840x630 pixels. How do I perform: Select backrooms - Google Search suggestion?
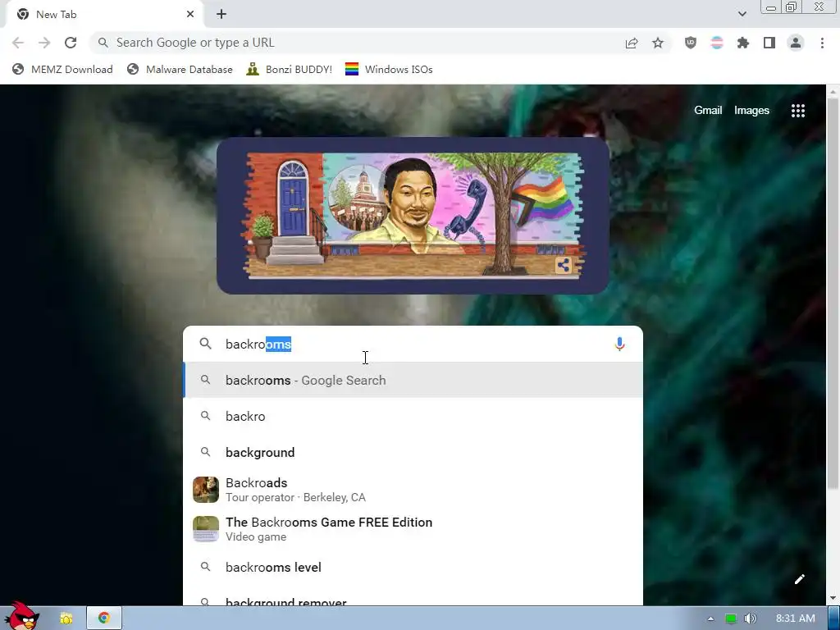413,380
